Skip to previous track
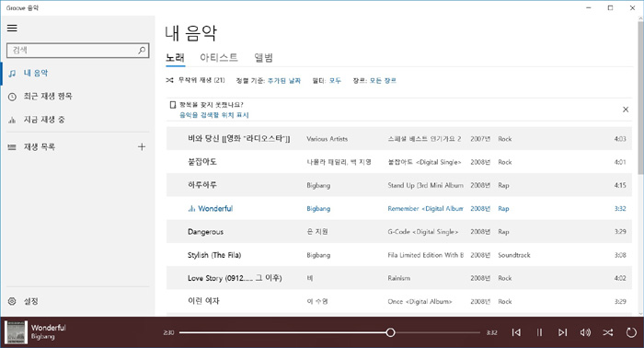Viewport: 644px width, 348px height. (516, 332)
